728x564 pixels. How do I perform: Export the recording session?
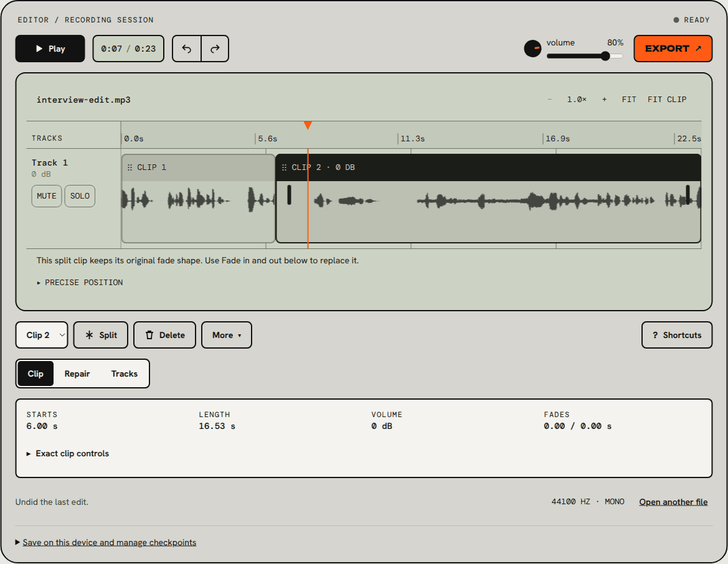pos(673,49)
